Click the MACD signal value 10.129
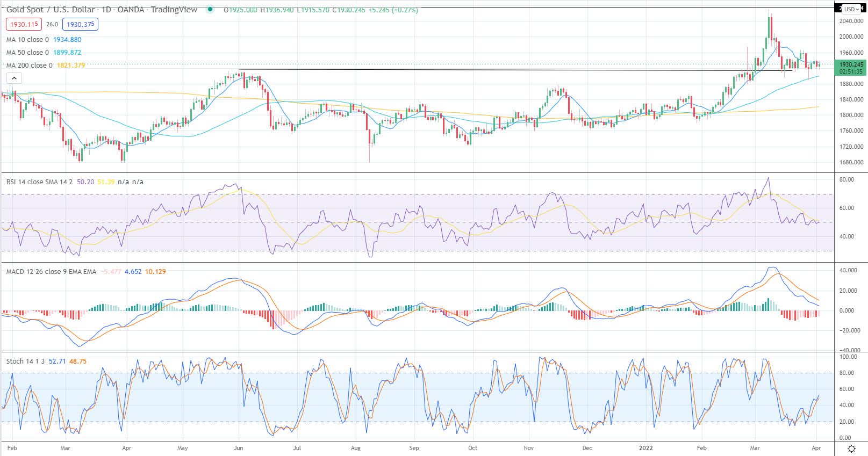The image size is (868, 456). tap(155, 272)
